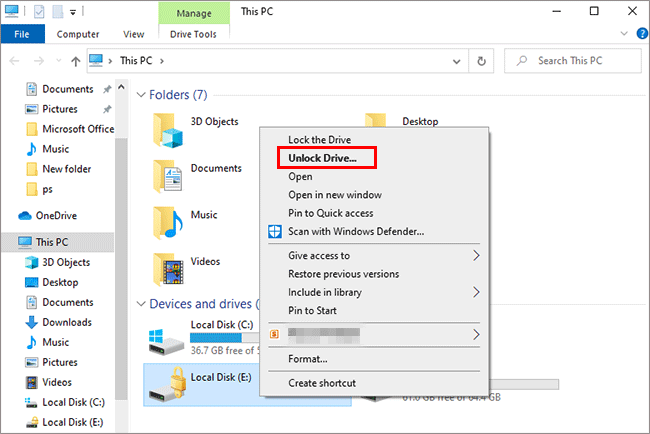
Task: Select Pin to Quick access
Action: click(331, 213)
